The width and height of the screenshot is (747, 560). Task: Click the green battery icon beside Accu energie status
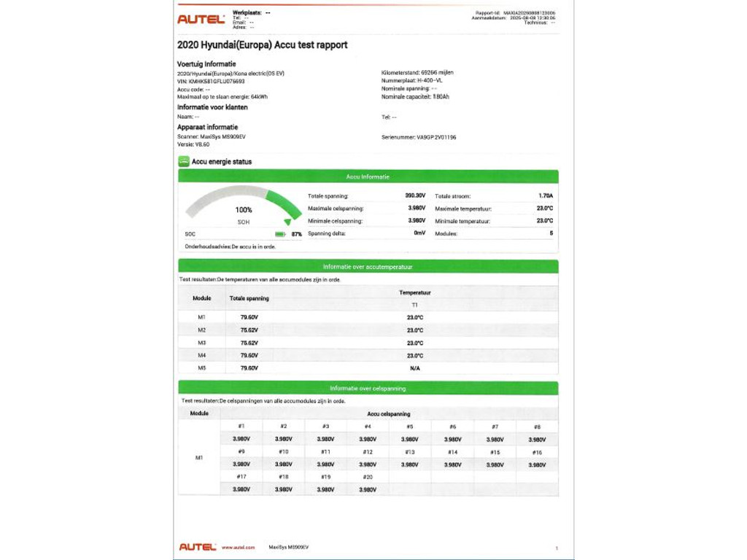[184, 161]
